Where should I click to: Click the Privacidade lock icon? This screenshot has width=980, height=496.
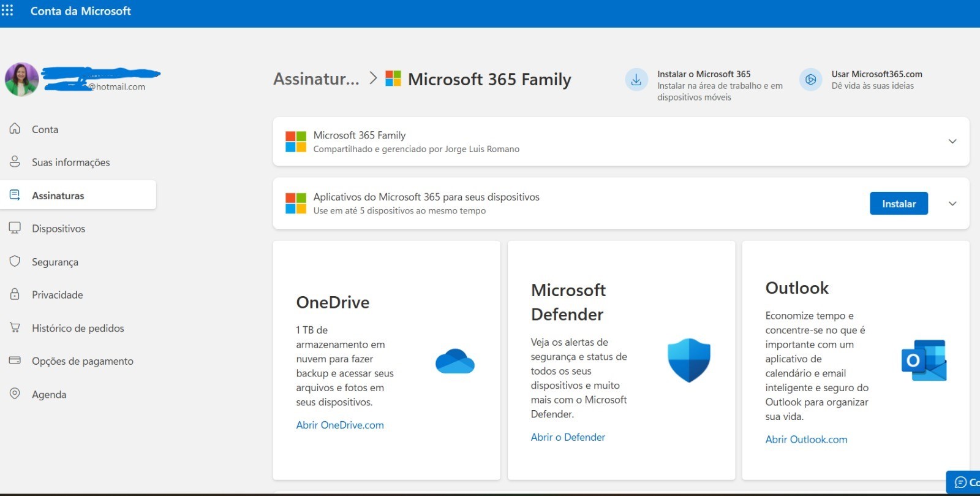click(x=15, y=294)
